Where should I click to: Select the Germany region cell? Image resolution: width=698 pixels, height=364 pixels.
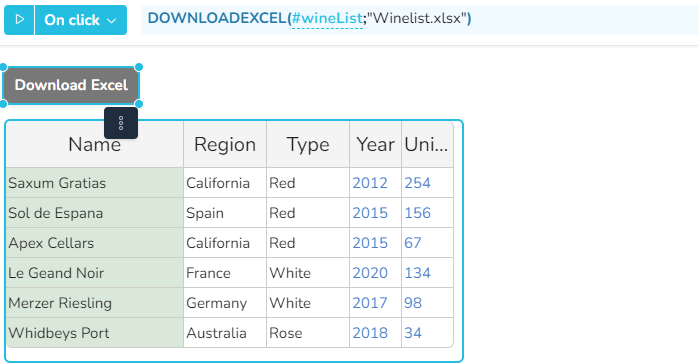pyautogui.click(x=225, y=303)
